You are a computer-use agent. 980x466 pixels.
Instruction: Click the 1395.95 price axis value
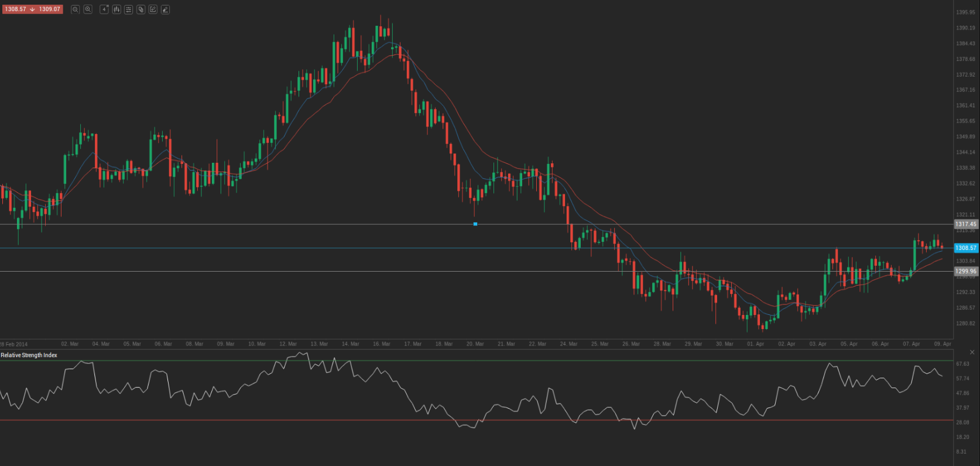pos(965,12)
